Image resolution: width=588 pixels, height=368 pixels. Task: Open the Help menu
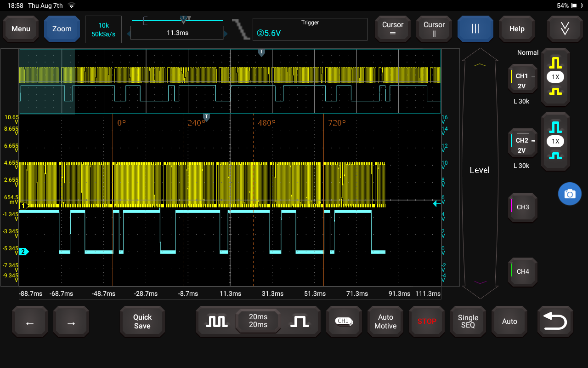(x=517, y=29)
